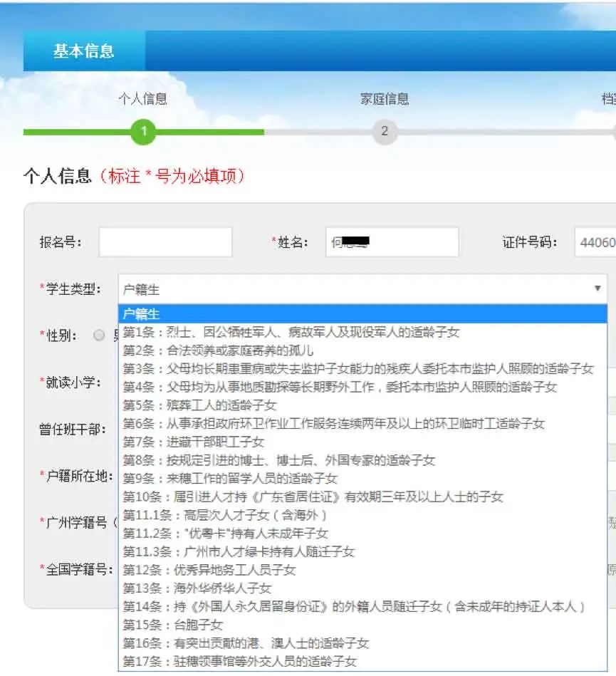Screen dimensions: 616x676
Task: Select 第2条 合法领养或家庭寄养的孤儿
Action: tap(362, 350)
